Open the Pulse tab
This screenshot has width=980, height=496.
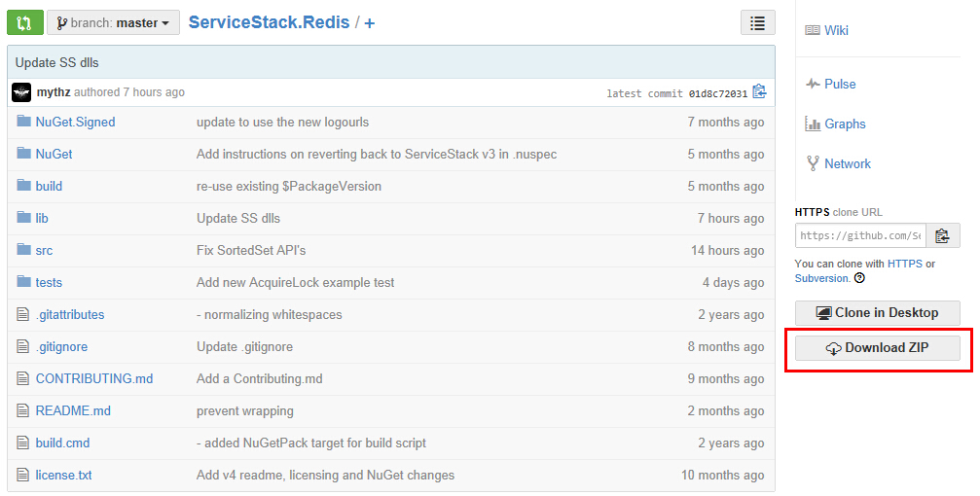840,84
